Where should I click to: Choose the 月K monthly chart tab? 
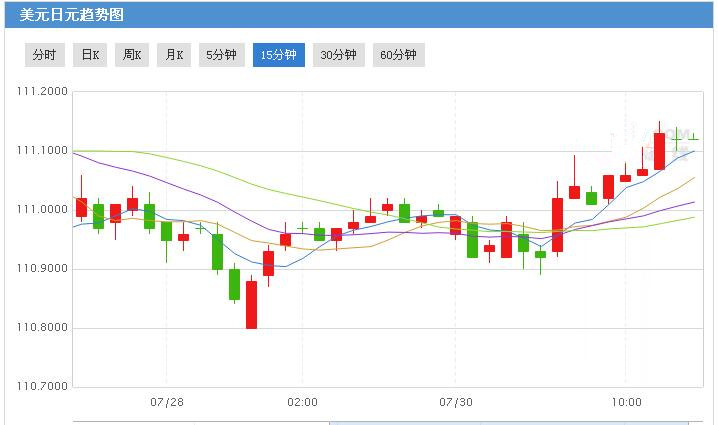click(174, 55)
